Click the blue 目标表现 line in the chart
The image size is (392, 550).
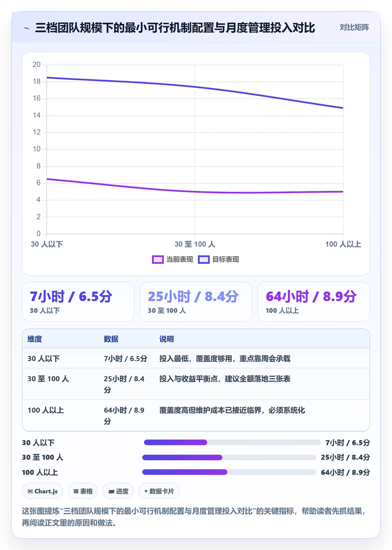195,87
